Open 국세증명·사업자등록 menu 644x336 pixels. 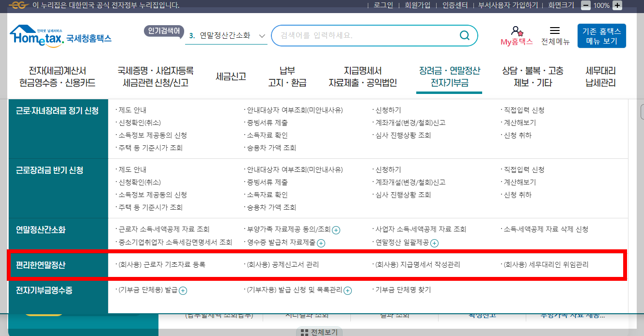pyautogui.click(x=156, y=76)
